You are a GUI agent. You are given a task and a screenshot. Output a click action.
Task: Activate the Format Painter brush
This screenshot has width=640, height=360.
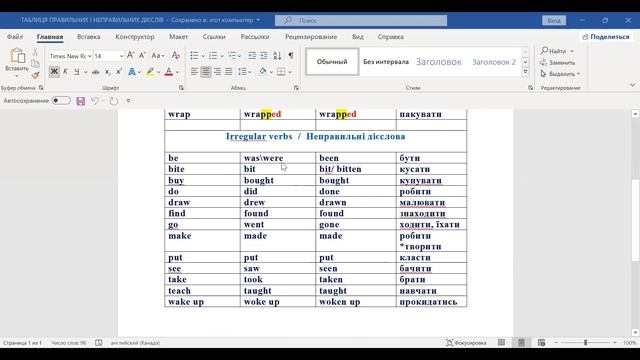pos(36,75)
